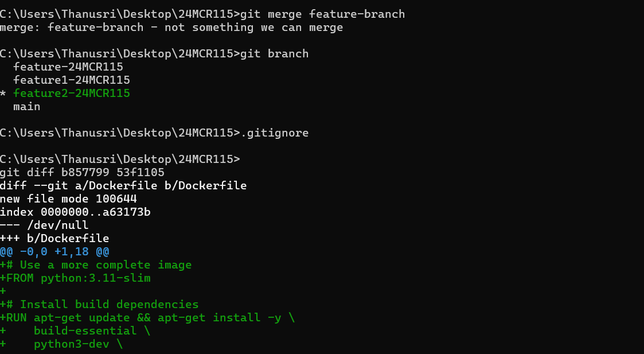This screenshot has width=644, height=354.
Task: Click the index 0000000..a63173b line
Action: click(x=75, y=212)
